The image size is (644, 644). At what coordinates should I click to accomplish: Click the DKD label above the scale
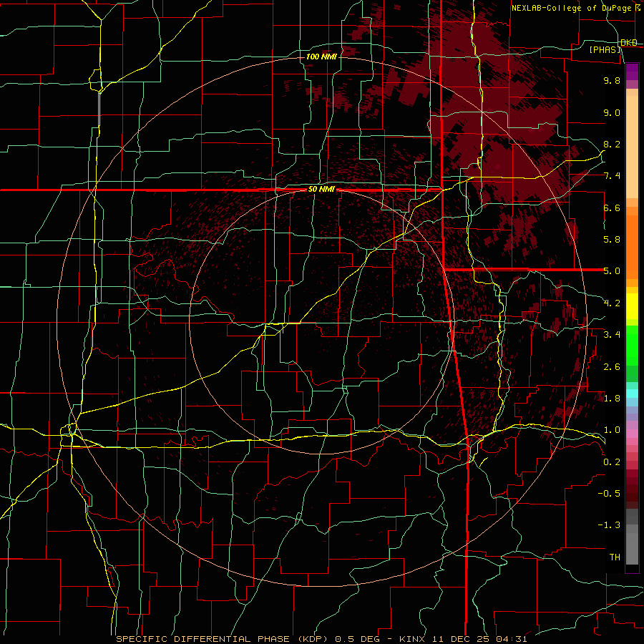pos(629,43)
